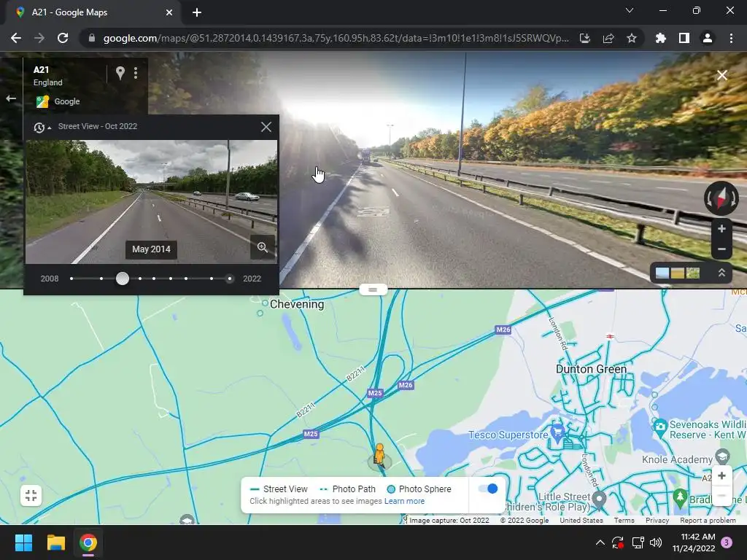Reload the Google Maps page
Viewport: 747px width, 560px height.
point(63,38)
